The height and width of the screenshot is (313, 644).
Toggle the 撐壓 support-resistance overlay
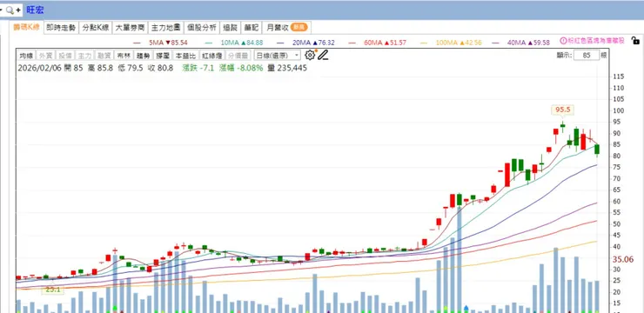[x=163, y=56]
